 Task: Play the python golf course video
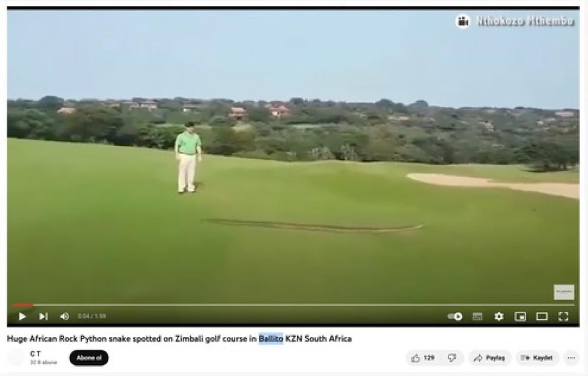pyautogui.click(x=22, y=316)
